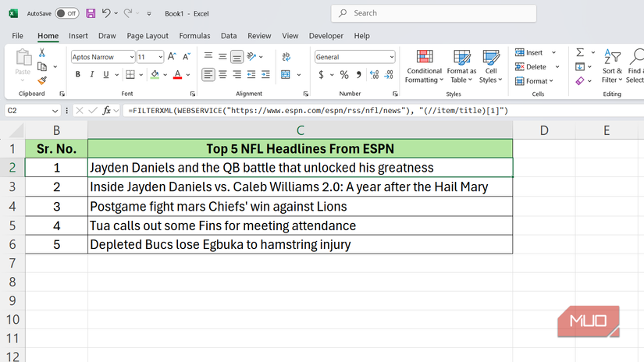Decrease font size with smaller A icon
The image size is (644, 362).
(x=187, y=57)
